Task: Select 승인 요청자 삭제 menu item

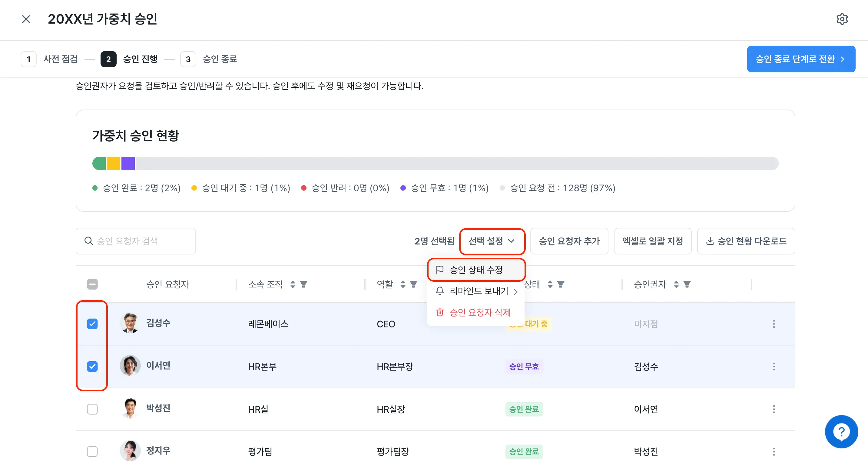Action: (x=476, y=313)
